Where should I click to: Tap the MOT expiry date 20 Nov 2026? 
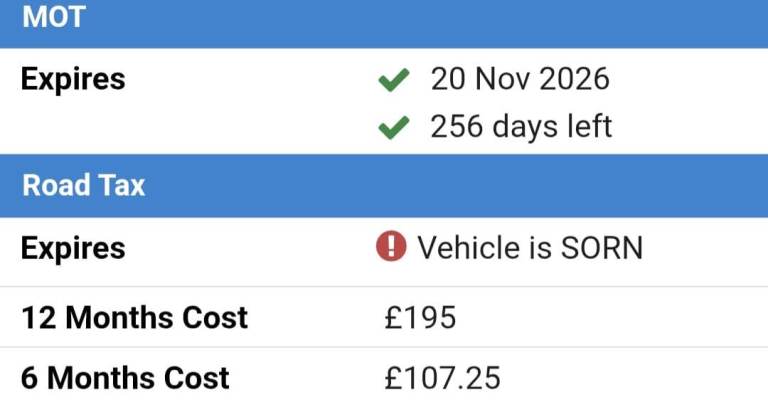pos(519,80)
